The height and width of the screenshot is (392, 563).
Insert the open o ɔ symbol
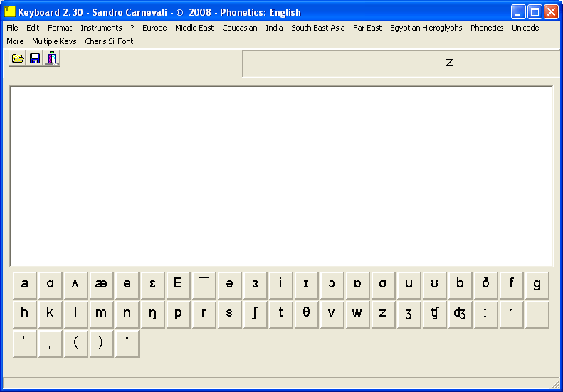point(332,285)
